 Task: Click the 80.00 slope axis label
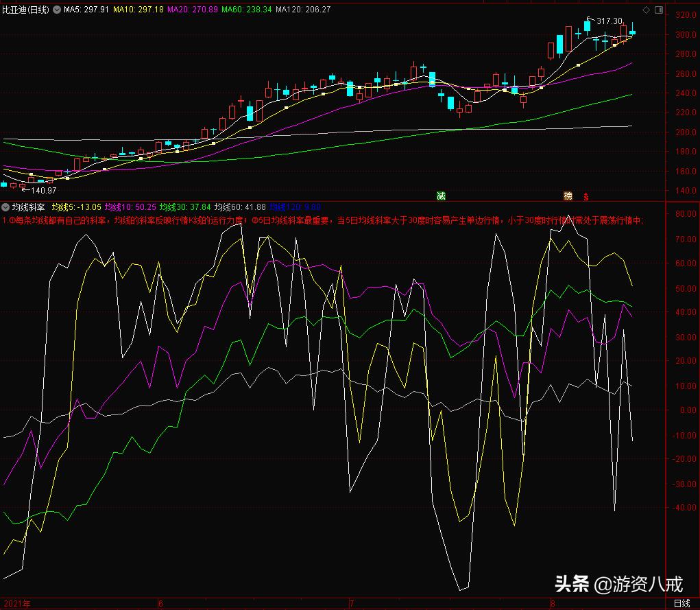686,213
